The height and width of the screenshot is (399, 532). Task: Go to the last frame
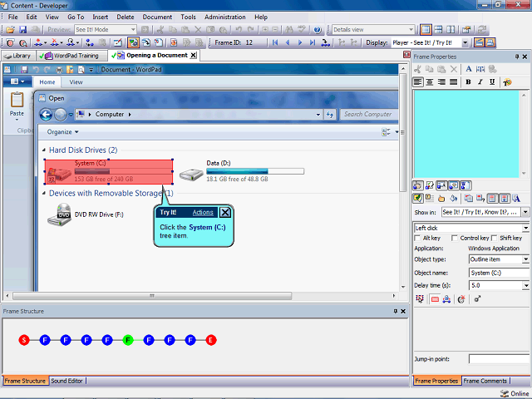313,42
